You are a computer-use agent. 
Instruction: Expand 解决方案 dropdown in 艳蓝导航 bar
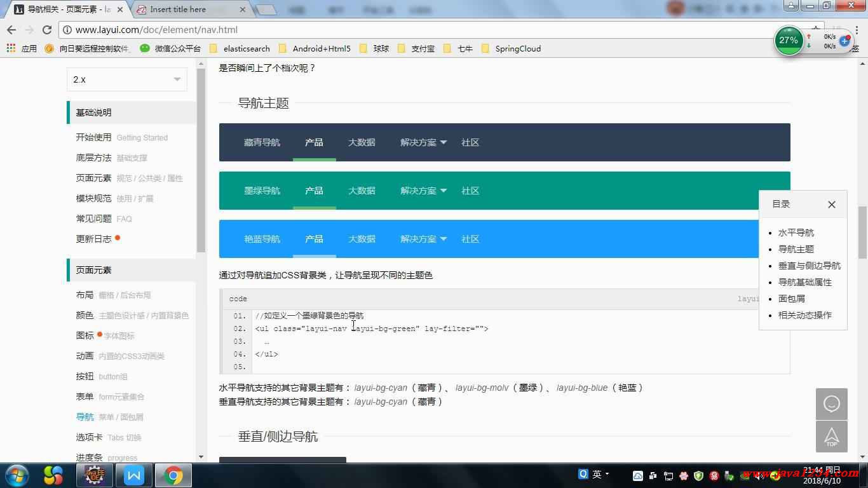(423, 239)
